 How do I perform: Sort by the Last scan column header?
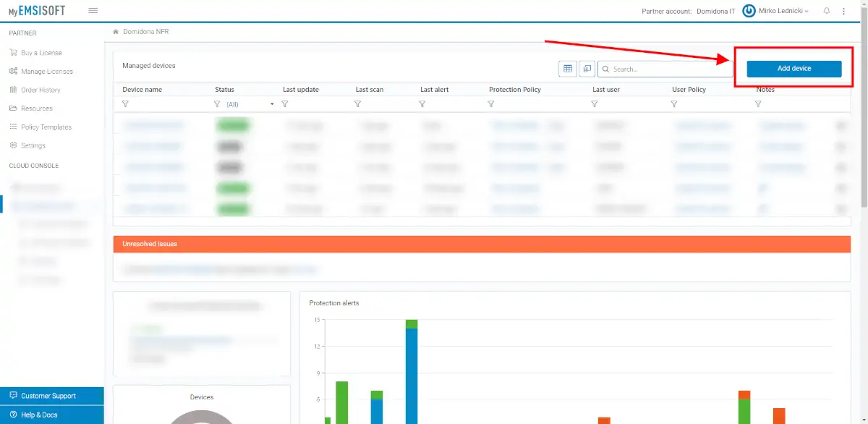[370, 90]
